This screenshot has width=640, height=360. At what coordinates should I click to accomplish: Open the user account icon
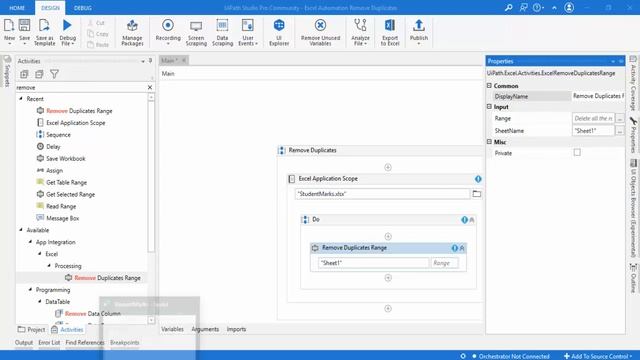coord(569,7)
